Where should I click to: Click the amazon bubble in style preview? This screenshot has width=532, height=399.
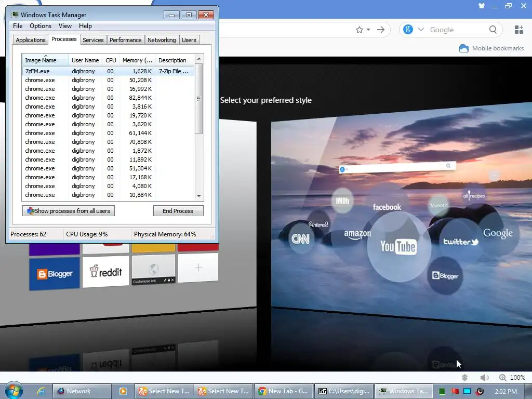click(x=357, y=234)
